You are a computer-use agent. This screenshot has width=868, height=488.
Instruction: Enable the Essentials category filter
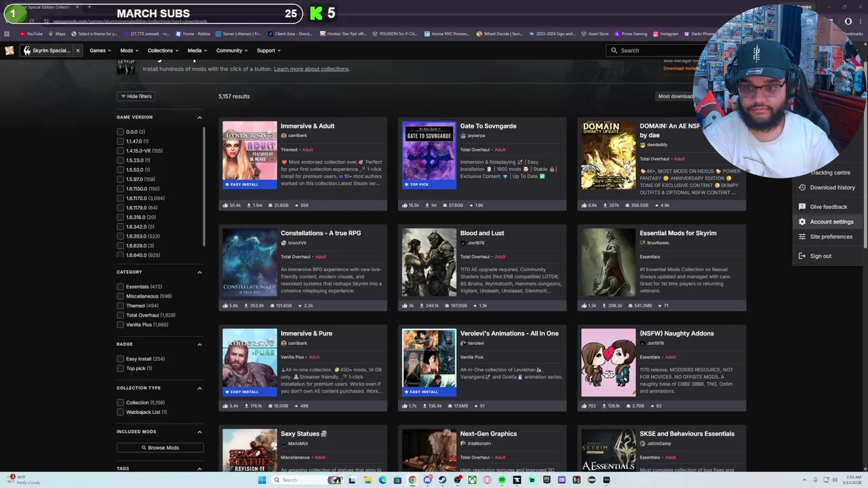pyautogui.click(x=120, y=287)
